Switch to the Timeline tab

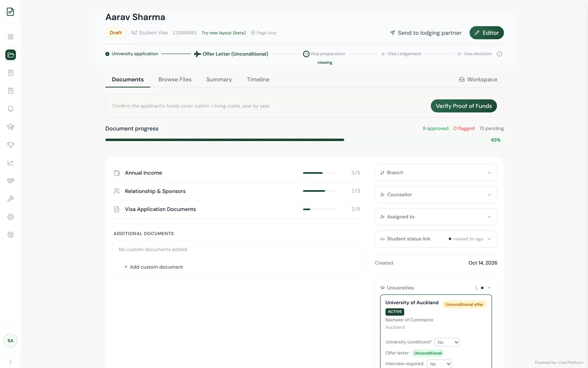pos(258,79)
